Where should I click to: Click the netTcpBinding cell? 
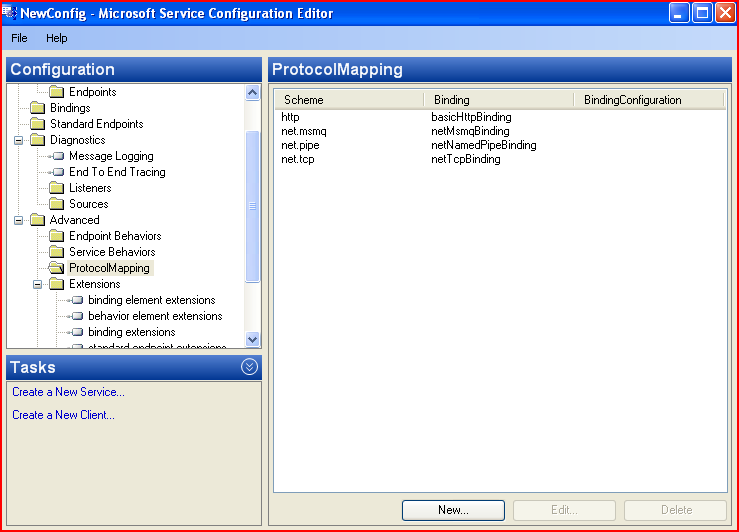tap(466, 159)
